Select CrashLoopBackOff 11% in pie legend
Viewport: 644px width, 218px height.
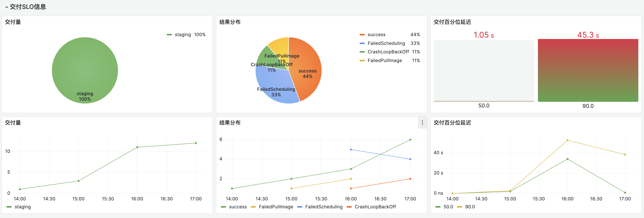tap(388, 52)
